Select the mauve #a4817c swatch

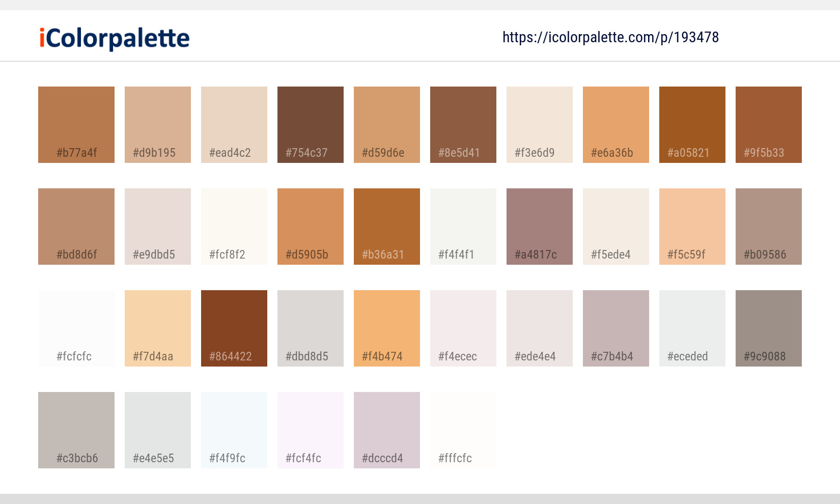click(539, 226)
